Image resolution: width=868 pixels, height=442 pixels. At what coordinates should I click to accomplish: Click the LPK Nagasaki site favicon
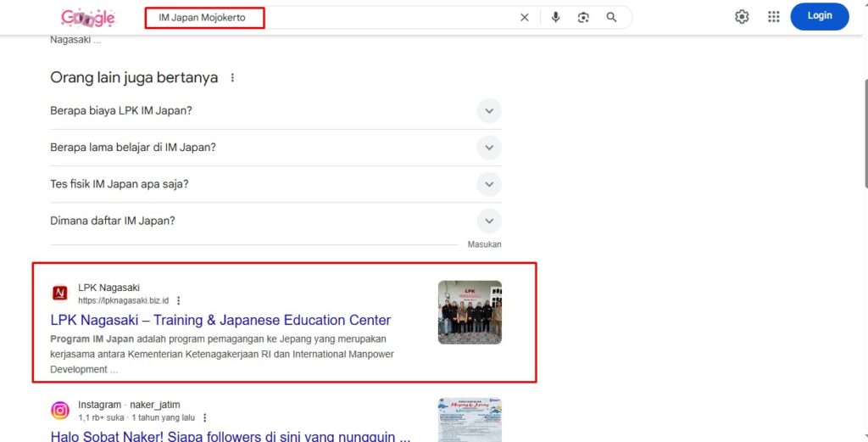click(x=60, y=294)
